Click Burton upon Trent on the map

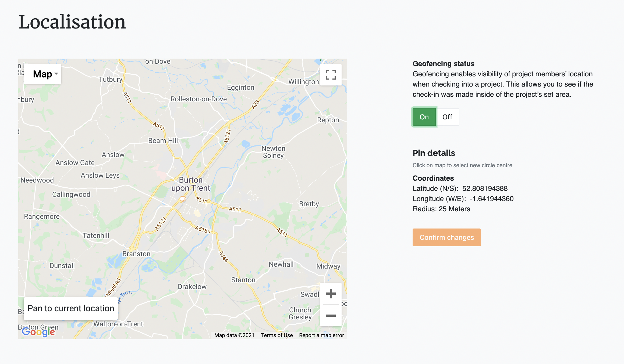point(191,184)
